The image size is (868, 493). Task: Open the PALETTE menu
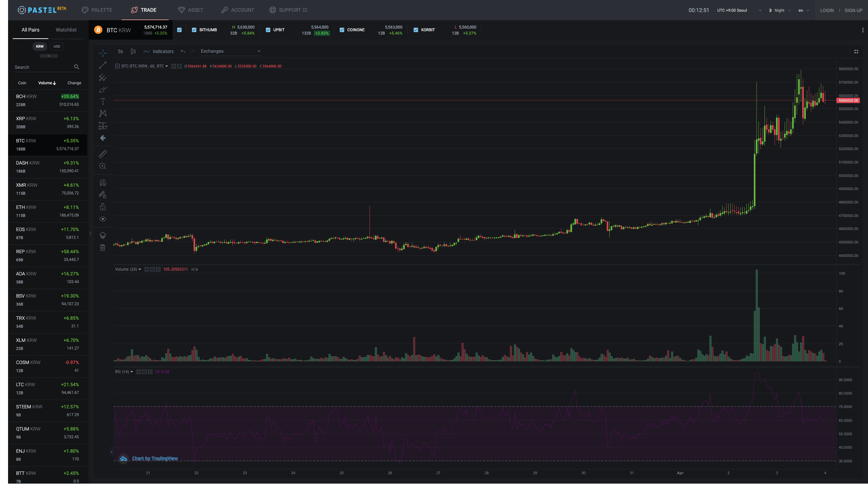click(97, 10)
